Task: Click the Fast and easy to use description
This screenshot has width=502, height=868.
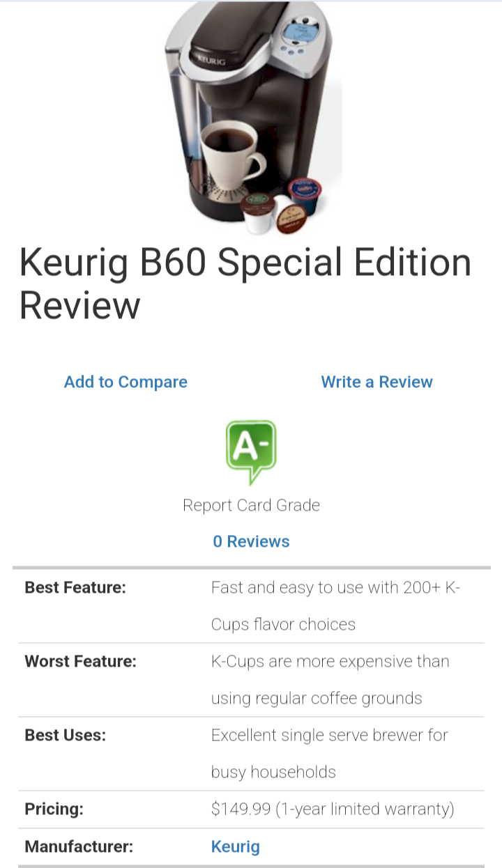Action: (x=336, y=605)
